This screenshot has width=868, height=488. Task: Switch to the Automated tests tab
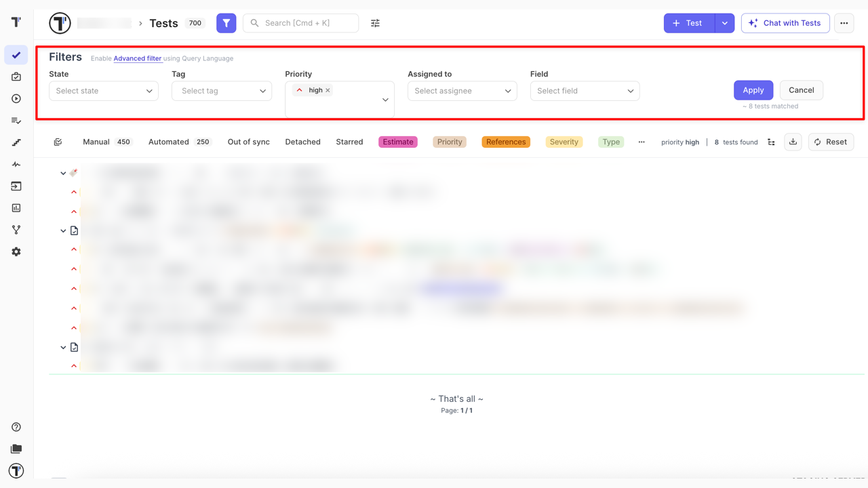pyautogui.click(x=169, y=142)
